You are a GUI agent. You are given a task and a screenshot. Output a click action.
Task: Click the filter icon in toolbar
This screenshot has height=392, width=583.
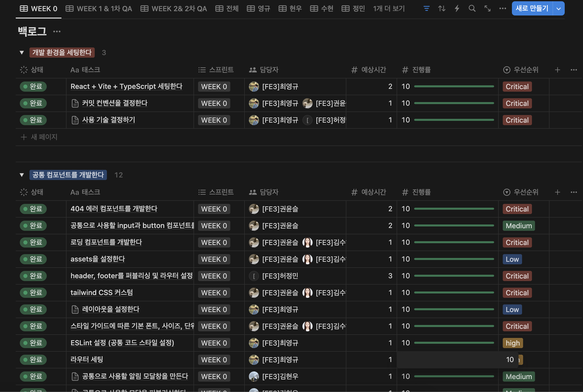426,9
